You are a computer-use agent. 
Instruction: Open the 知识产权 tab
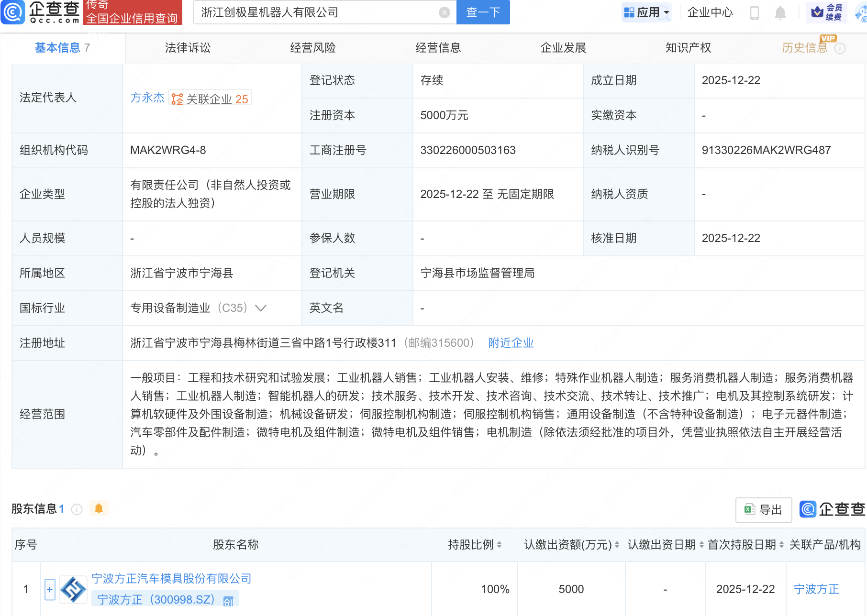(688, 48)
